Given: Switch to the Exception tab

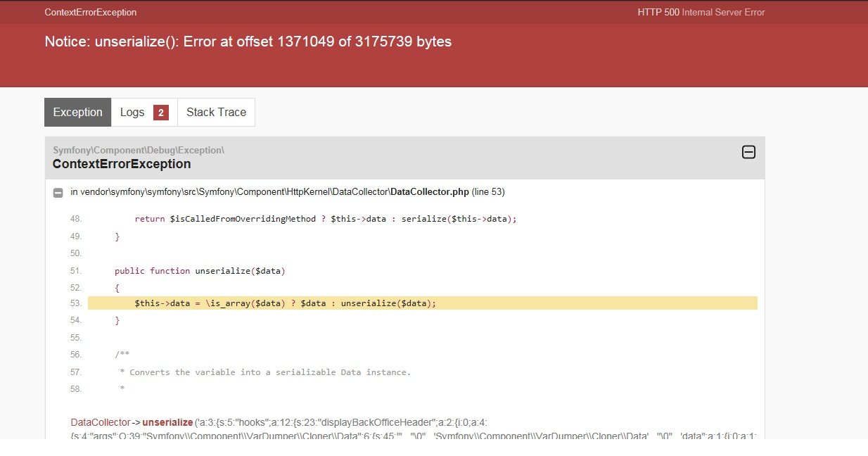Looking at the screenshot, I should pyautogui.click(x=77, y=113).
